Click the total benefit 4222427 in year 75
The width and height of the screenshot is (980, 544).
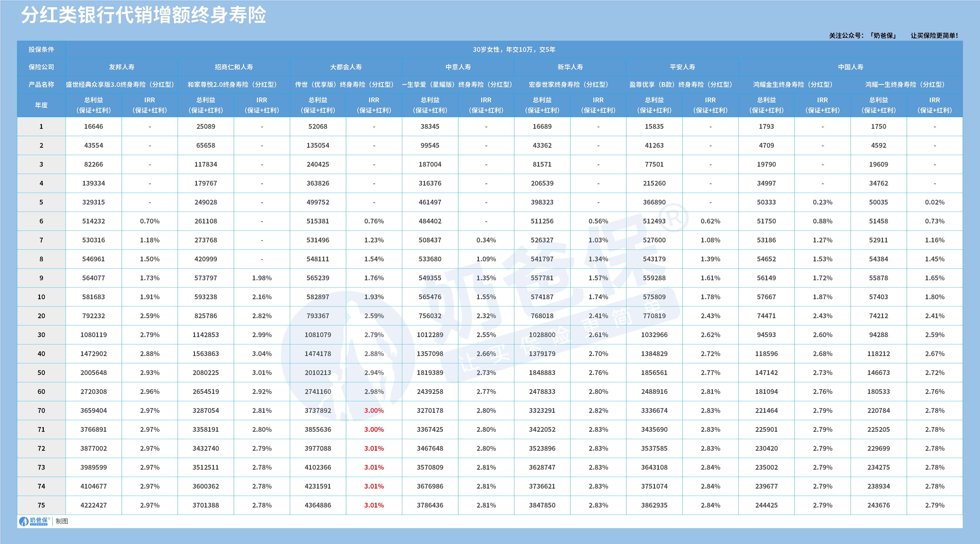(94, 506)
